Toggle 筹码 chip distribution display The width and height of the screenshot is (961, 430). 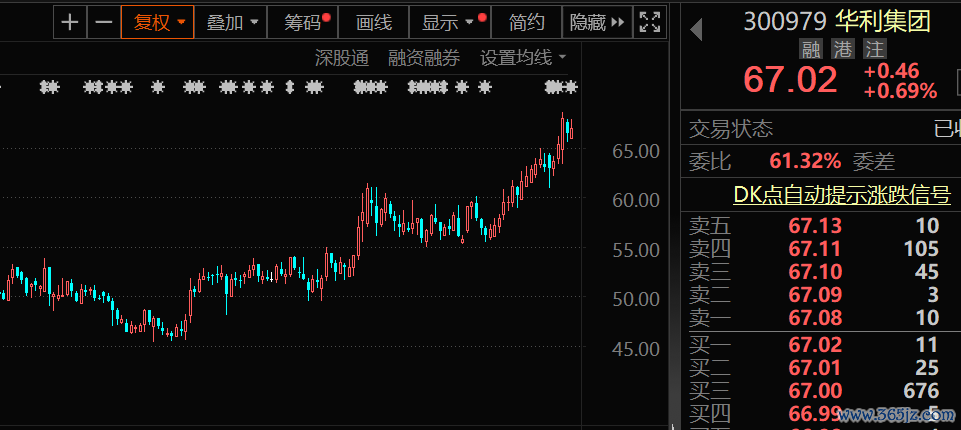[305, 22]
